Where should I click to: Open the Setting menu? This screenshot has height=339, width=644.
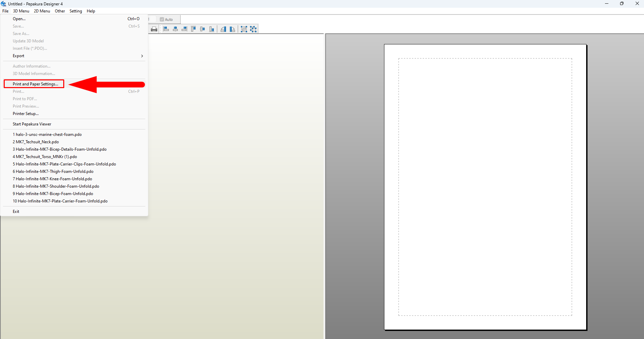(x=76, y=11)
